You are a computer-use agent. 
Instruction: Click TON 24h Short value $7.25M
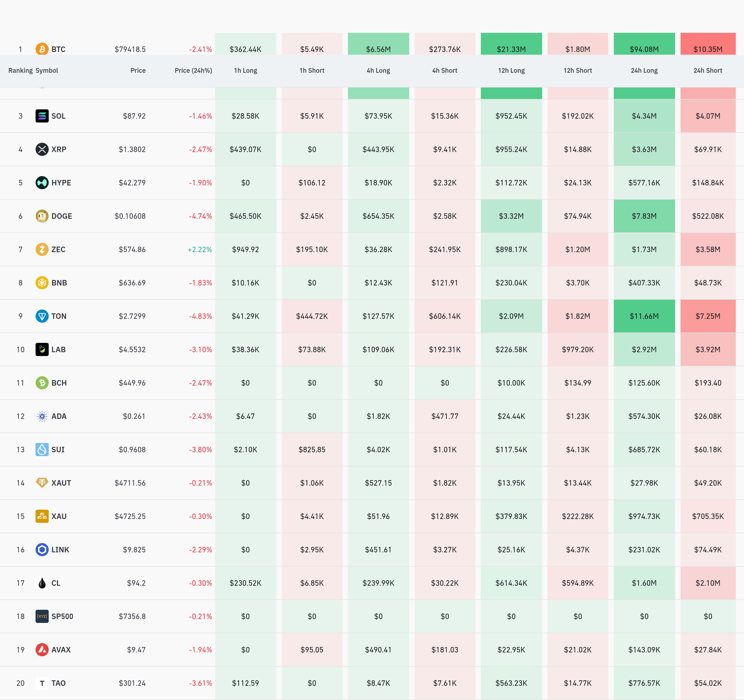pyautogui.click(x=708, y=316)
